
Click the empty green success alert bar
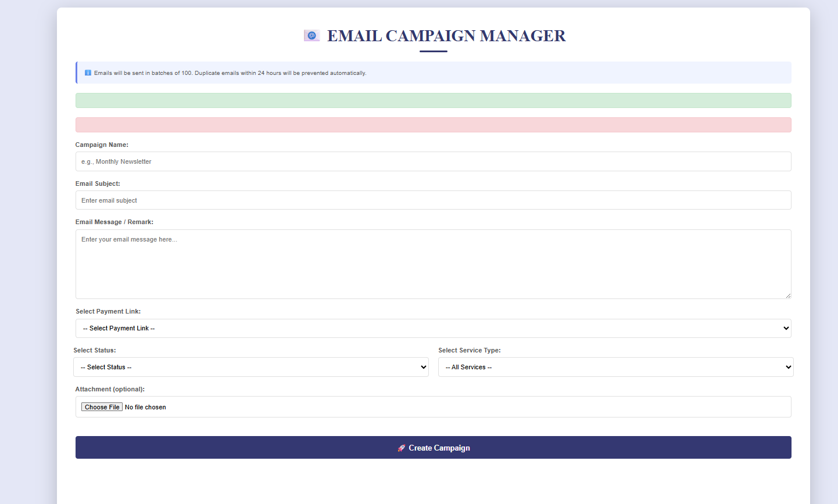pyautogui.click(x=433, y=101)
